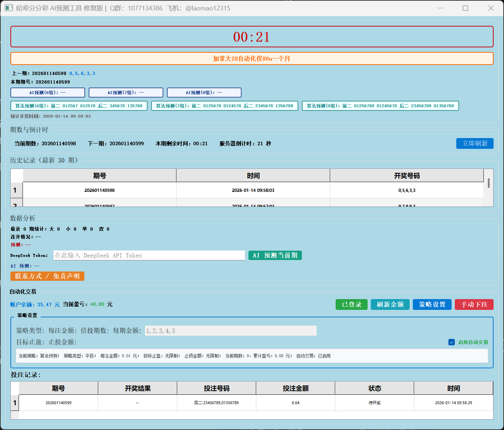Click the green 已登录 login status button
The height and width of the screenshot is (430, 504).
[351, 304]
